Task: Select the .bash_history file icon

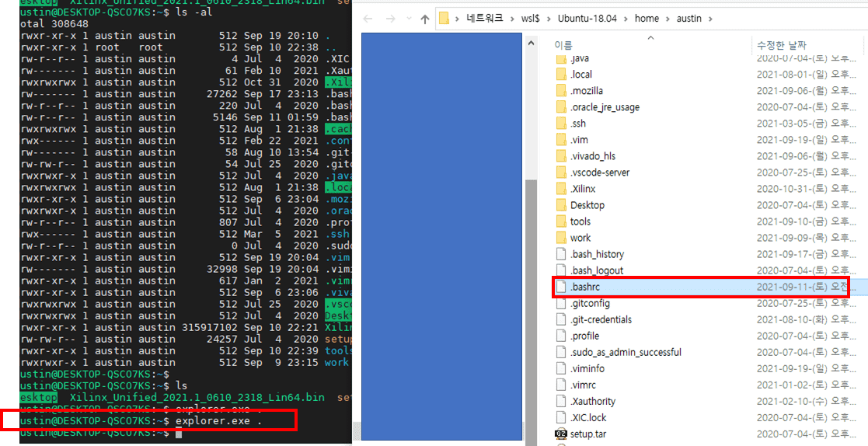Action: (x=561, y=254)
